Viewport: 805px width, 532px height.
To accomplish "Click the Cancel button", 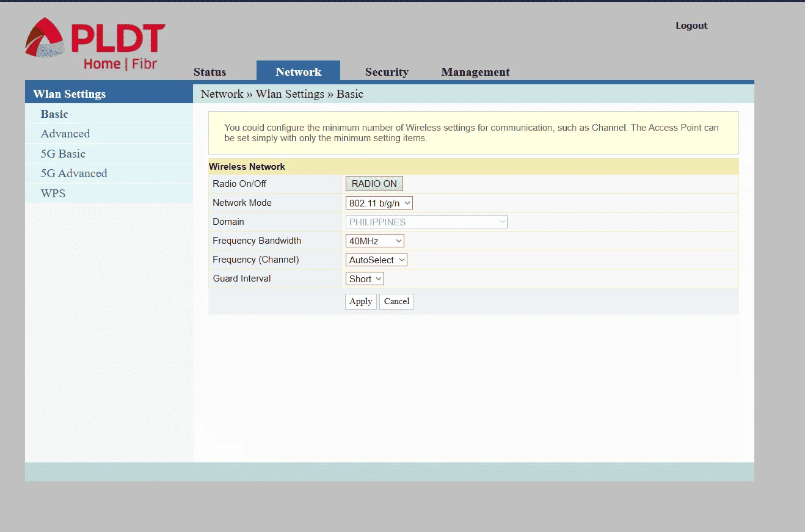I will [396, 301].
